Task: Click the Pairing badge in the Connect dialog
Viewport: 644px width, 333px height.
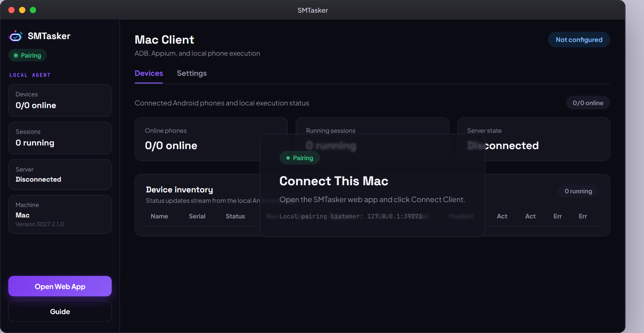Action: tap(300, 158)
